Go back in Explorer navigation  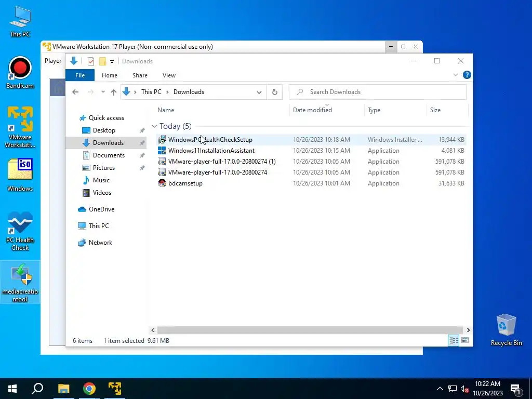point(75,92)
